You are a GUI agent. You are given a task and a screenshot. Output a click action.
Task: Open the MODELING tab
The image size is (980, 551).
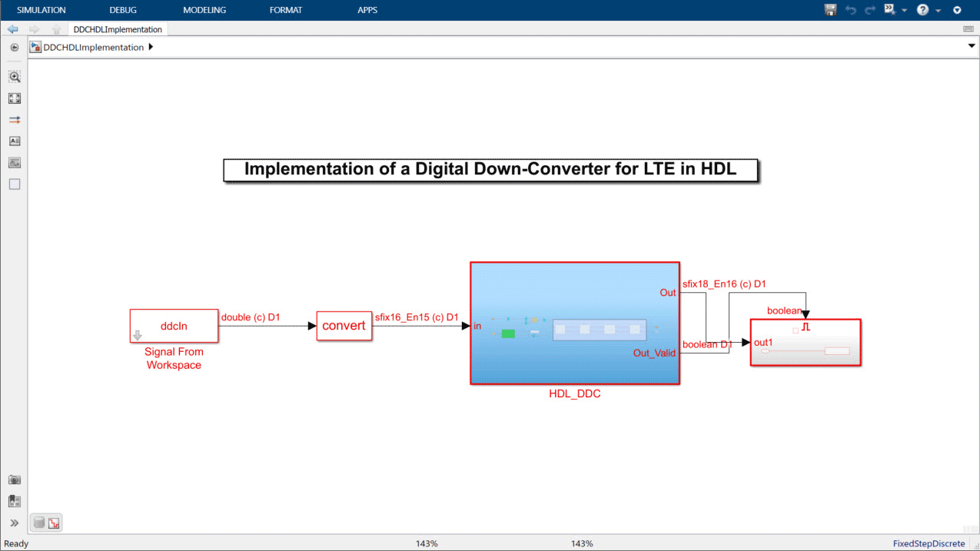(204, 10)
